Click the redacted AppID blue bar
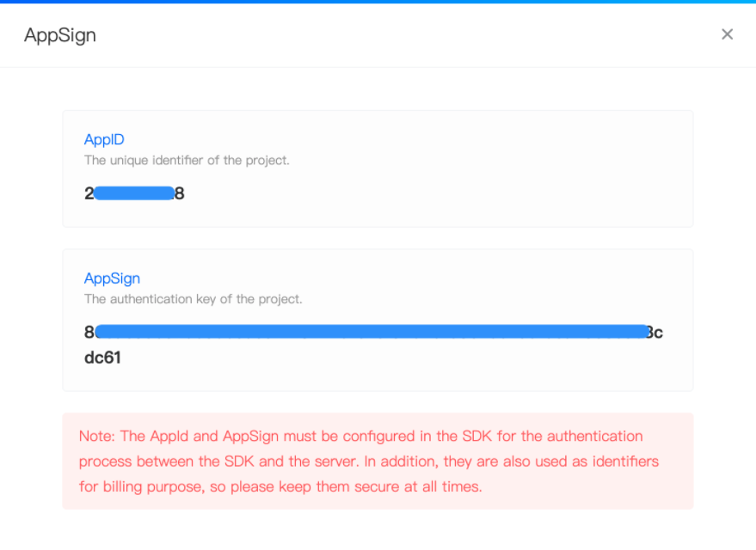 [134, 193]
